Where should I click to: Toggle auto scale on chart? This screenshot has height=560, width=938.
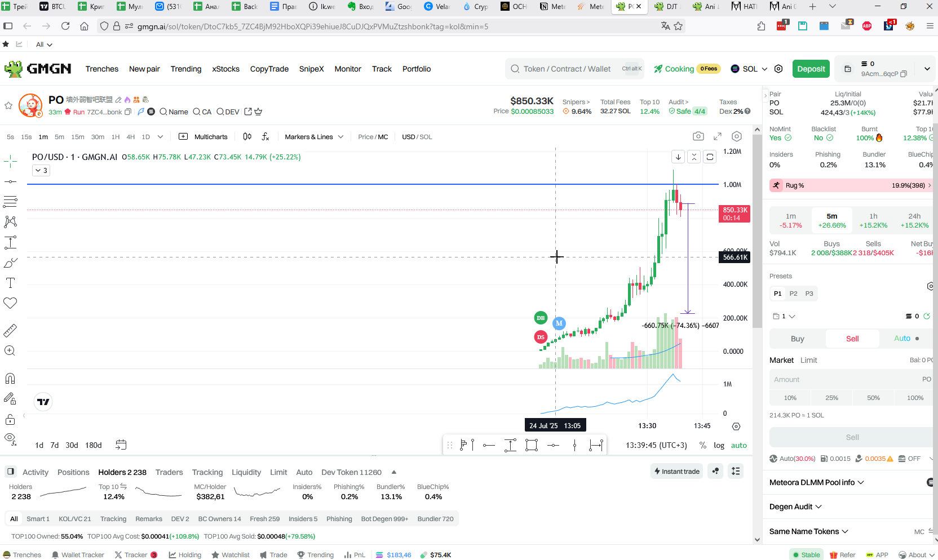click(x=738, y=445)
